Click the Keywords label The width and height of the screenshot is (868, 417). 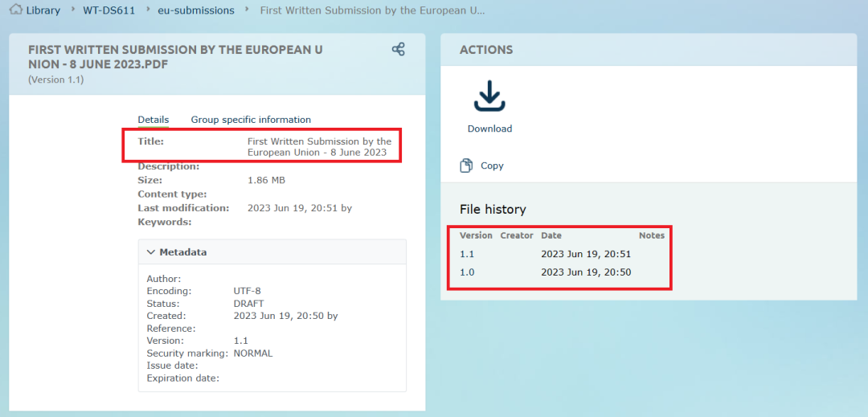coord(165,222)
